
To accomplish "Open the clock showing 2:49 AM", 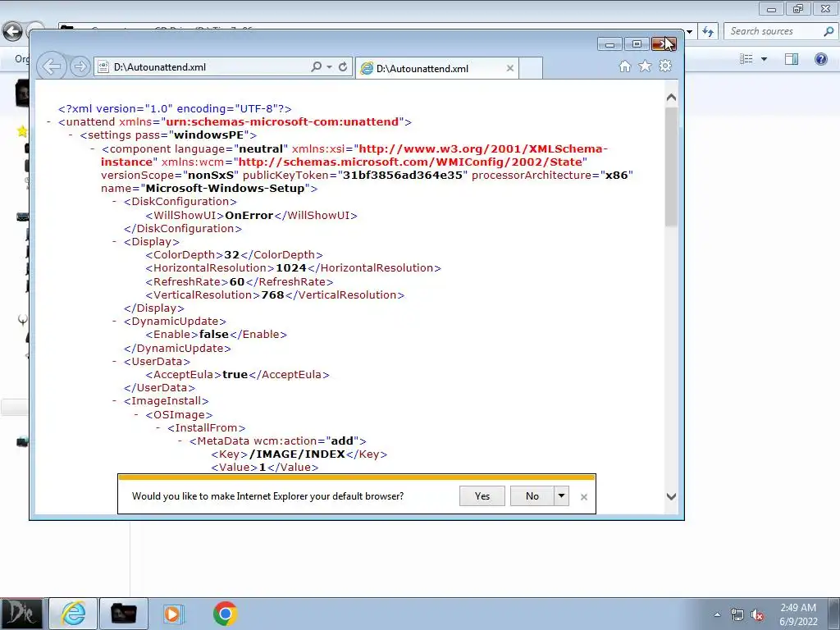I will [x=798, y=614].
